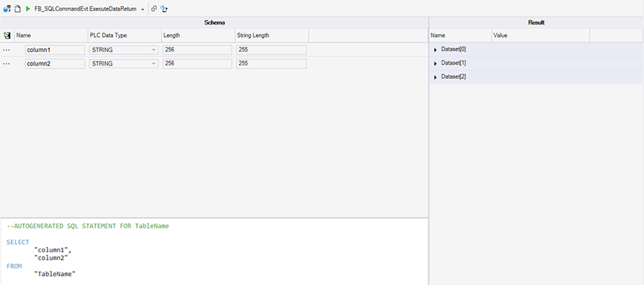Click Length field of column1

[197, 50]
